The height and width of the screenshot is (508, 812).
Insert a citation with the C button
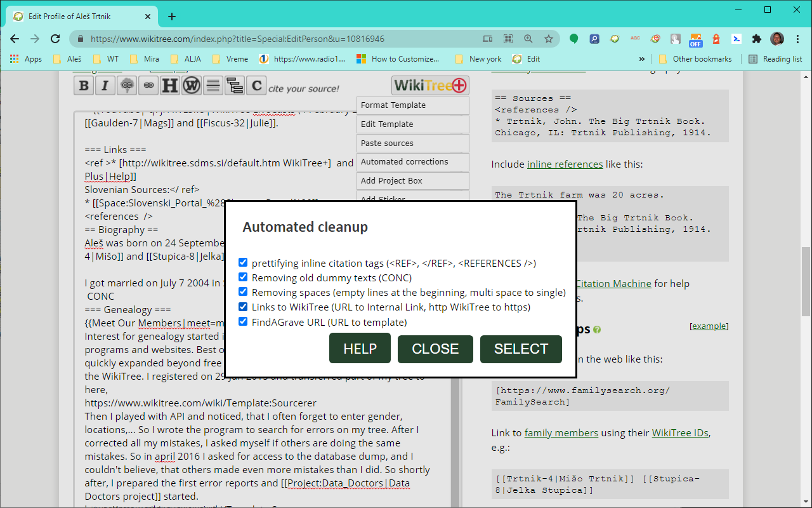point(256,85)
